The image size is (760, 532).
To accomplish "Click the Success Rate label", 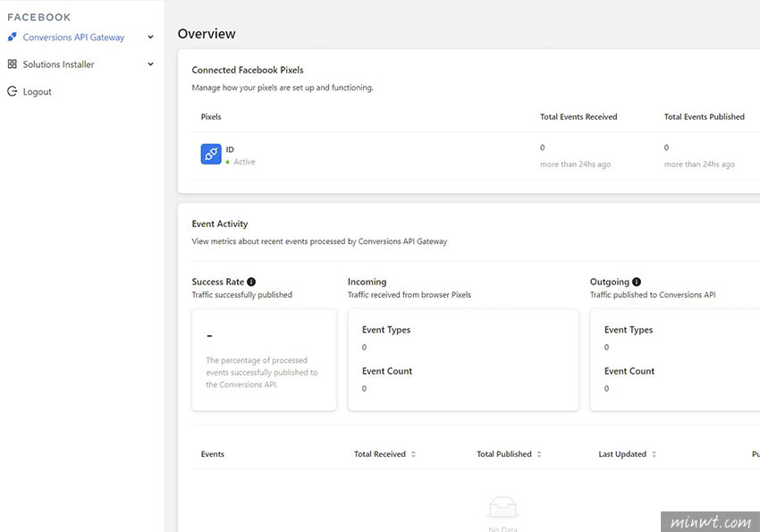I will [217, 282].
